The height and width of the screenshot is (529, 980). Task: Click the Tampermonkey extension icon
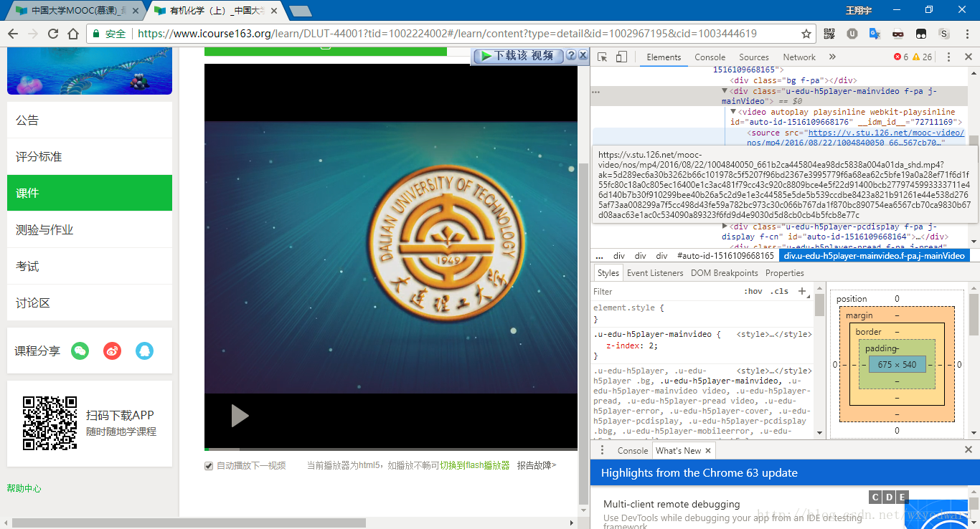coord(920,34)
